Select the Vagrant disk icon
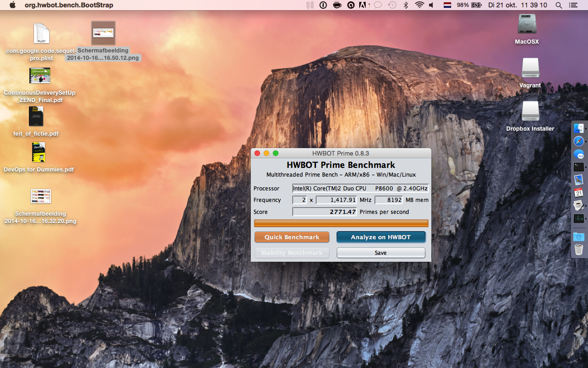Viewport: 588px width, 368px height. click(530, 68)
